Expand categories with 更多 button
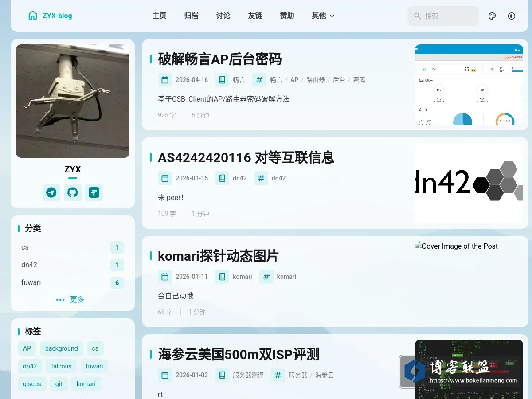 click(x=71, y=299)
